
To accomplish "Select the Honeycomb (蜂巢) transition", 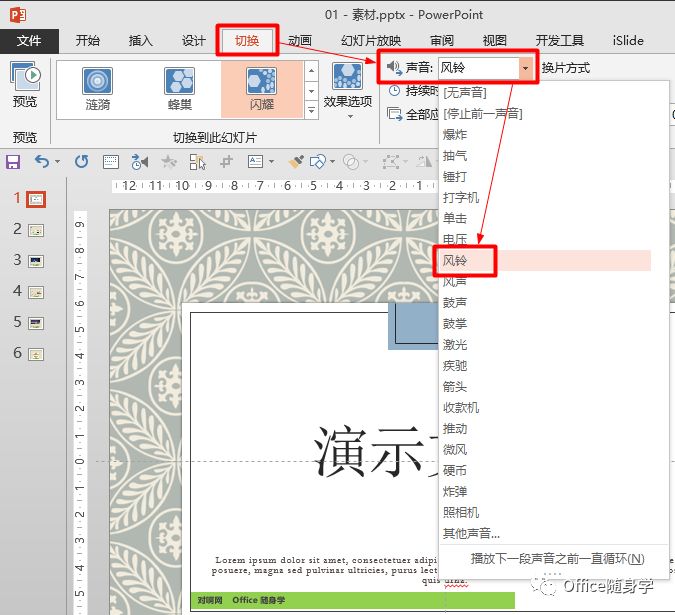I will [x=180, y=90].
